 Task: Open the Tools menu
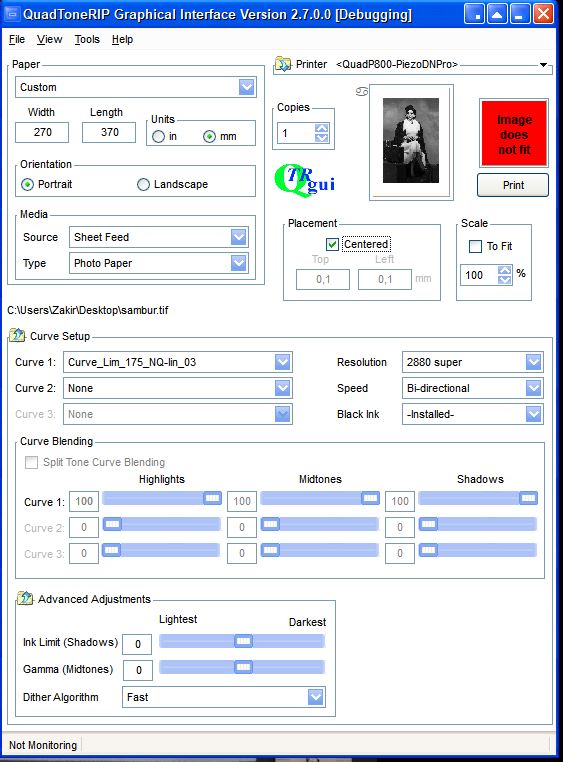[x=87, y=39]
